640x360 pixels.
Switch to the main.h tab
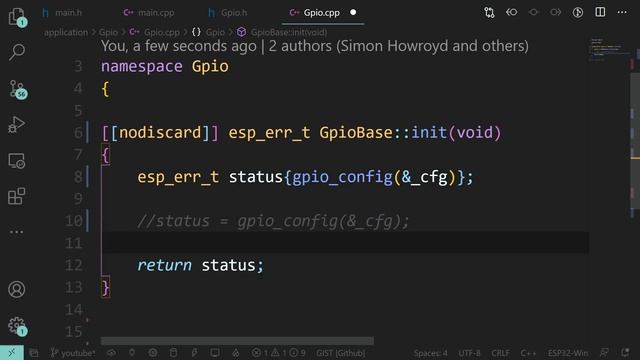62,13
